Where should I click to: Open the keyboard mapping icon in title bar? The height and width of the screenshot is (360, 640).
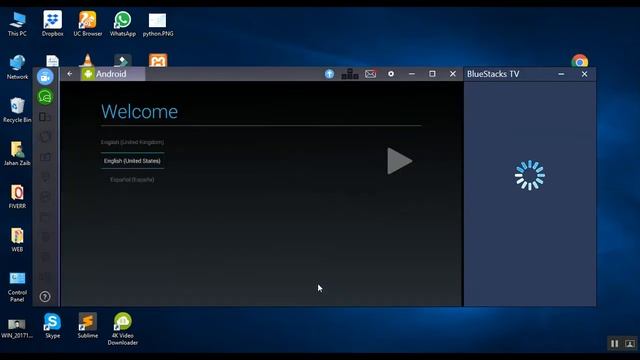350,74
